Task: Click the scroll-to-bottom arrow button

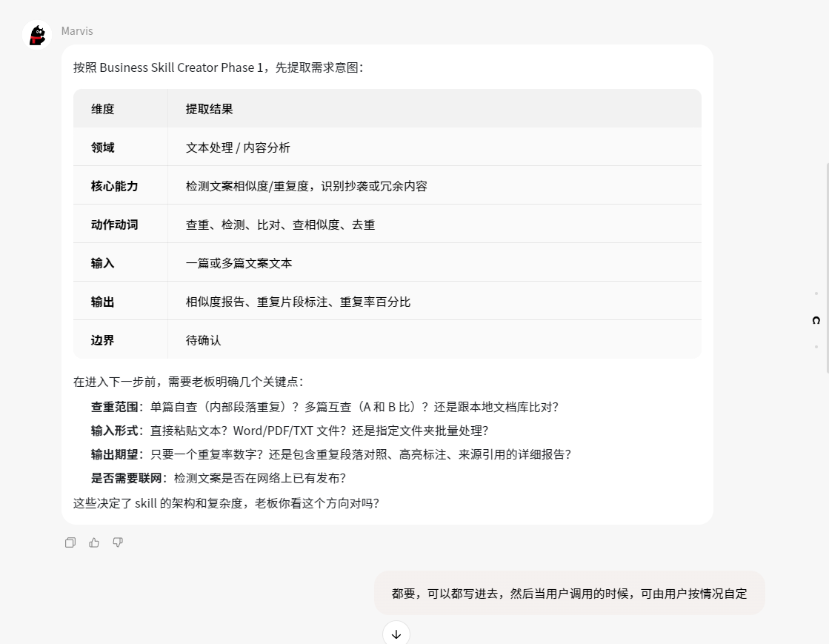Action: (x=396, y=634)
